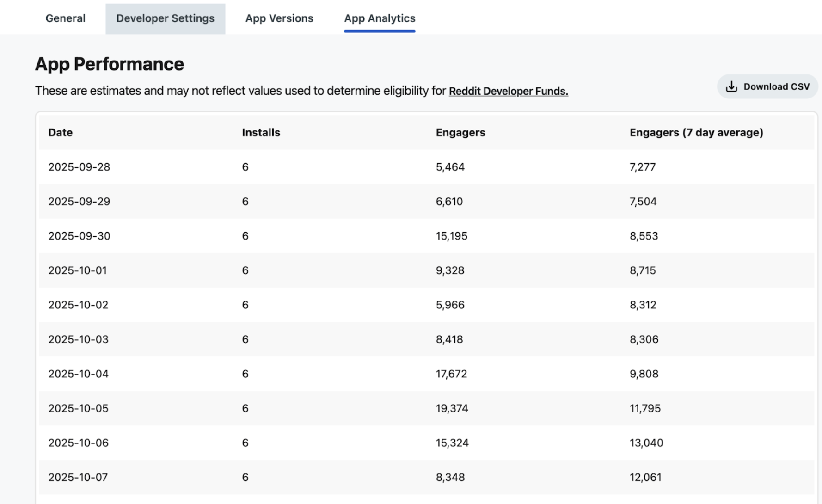The width and height of the screenshot is (822, 504).
Task: Click engagers value 15,195
Action: click(x=451, y=236)
